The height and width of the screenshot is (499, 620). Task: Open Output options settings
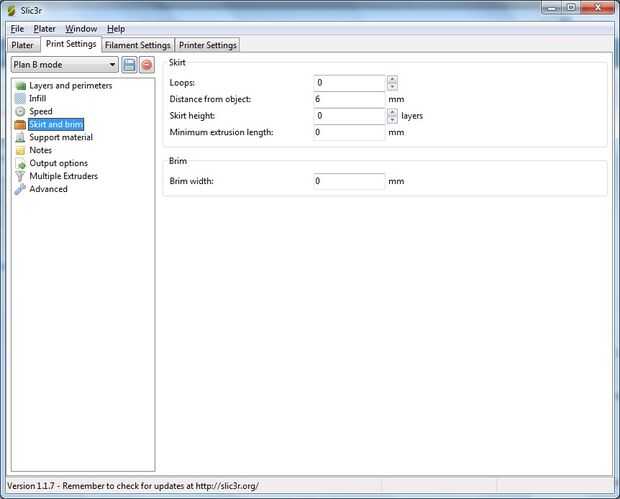pos(59,163)
